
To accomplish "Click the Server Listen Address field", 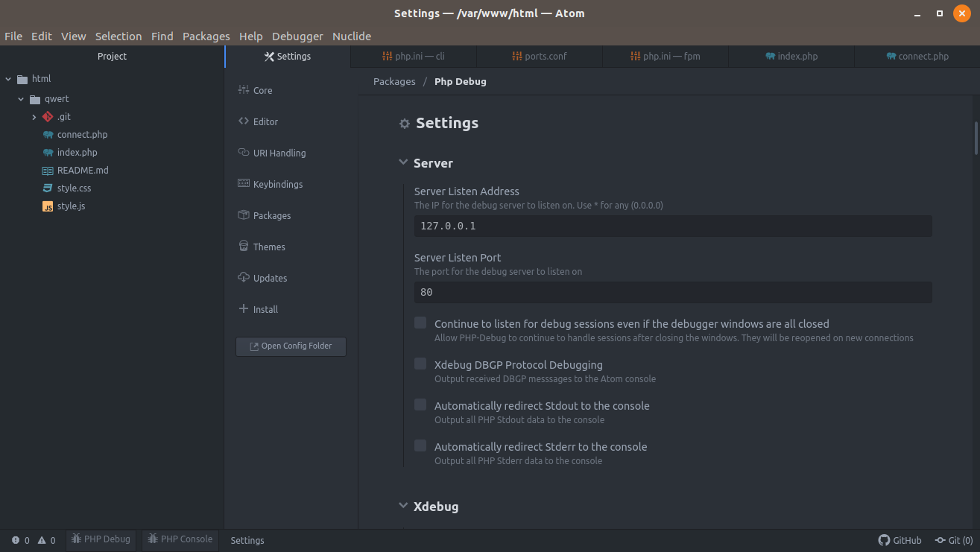I will pos(673,226).
